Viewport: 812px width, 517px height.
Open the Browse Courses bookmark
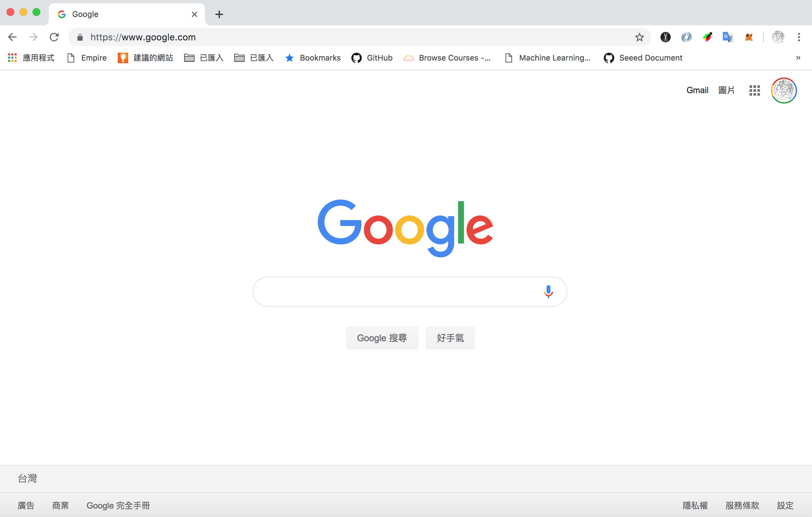pos(447,58)
